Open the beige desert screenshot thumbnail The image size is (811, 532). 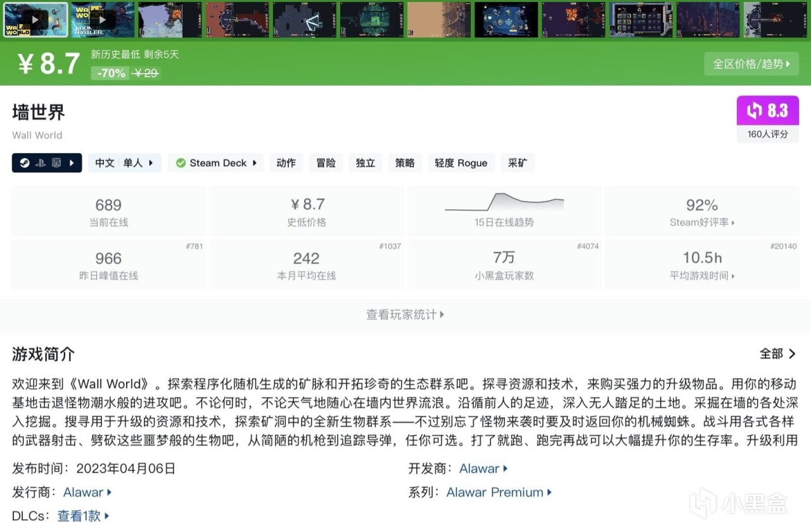(439, 20)
